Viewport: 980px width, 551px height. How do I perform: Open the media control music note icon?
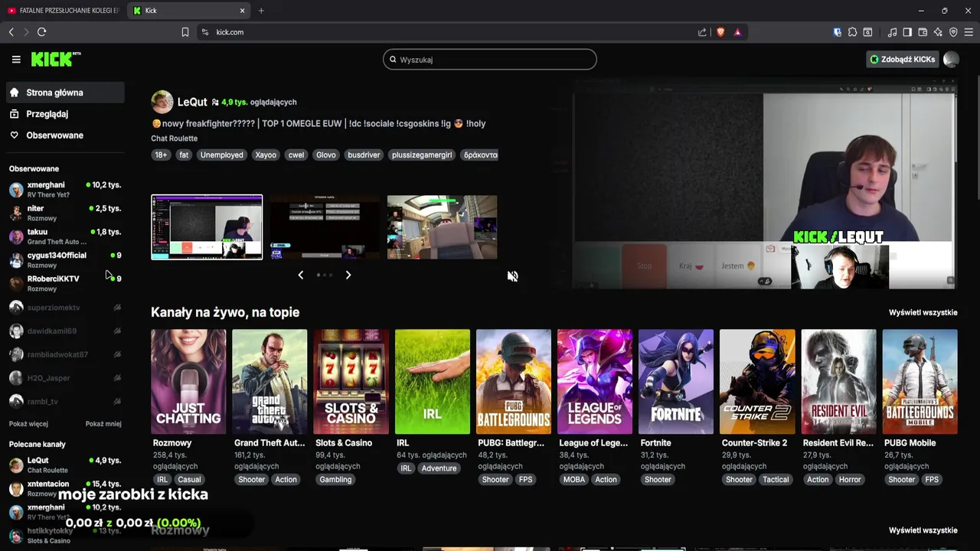click(892, 32)
